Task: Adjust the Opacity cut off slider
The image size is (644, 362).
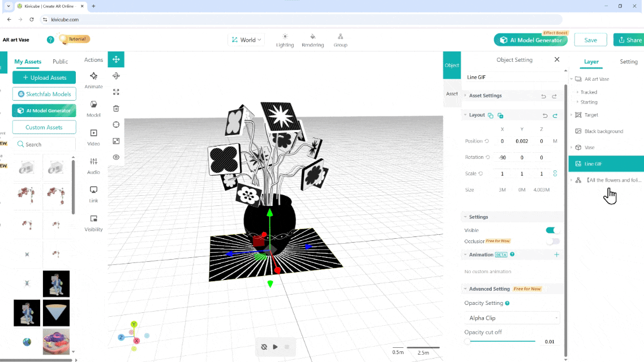Action: (467, 342)
